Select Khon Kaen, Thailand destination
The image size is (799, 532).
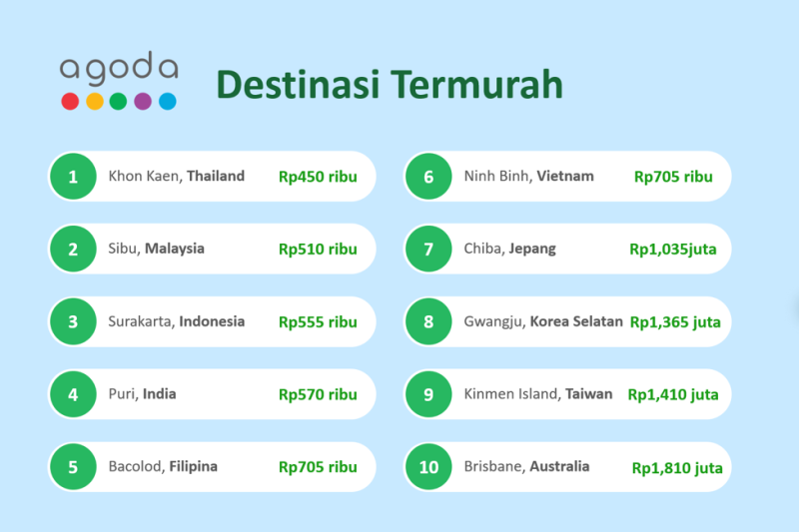tap(176, 177)
